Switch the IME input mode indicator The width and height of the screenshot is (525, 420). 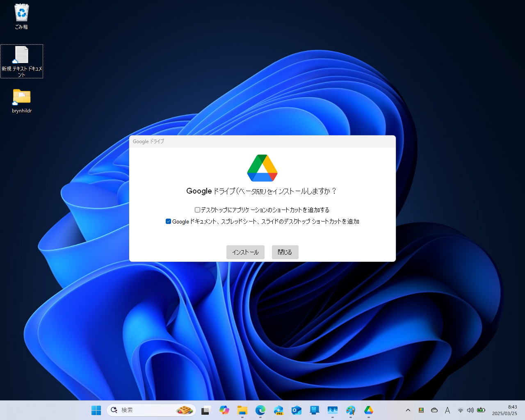447,410
